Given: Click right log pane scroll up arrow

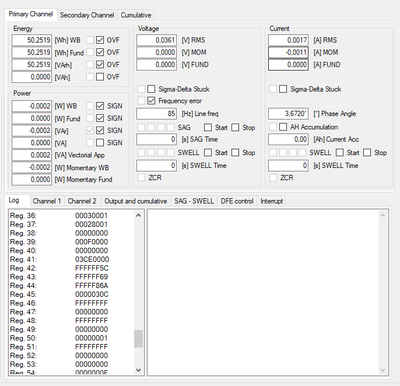Looking at the screenshot, I should click(x=383, y=215).
